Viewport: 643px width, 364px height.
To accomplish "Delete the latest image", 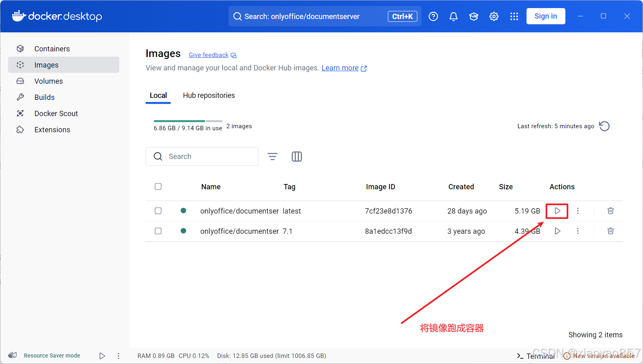I will tap(611, 211).
